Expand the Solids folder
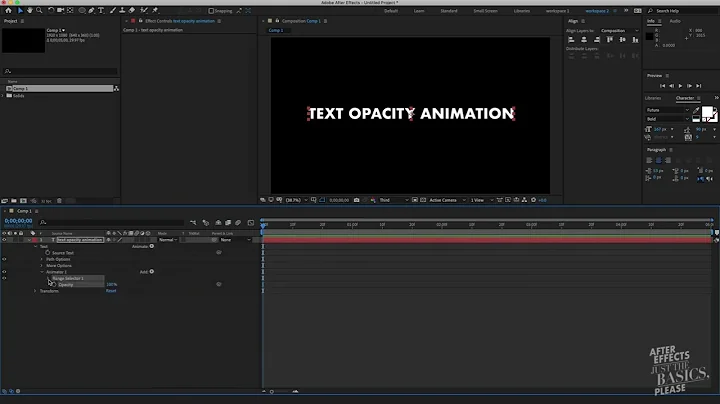 [x=3, y=95]
